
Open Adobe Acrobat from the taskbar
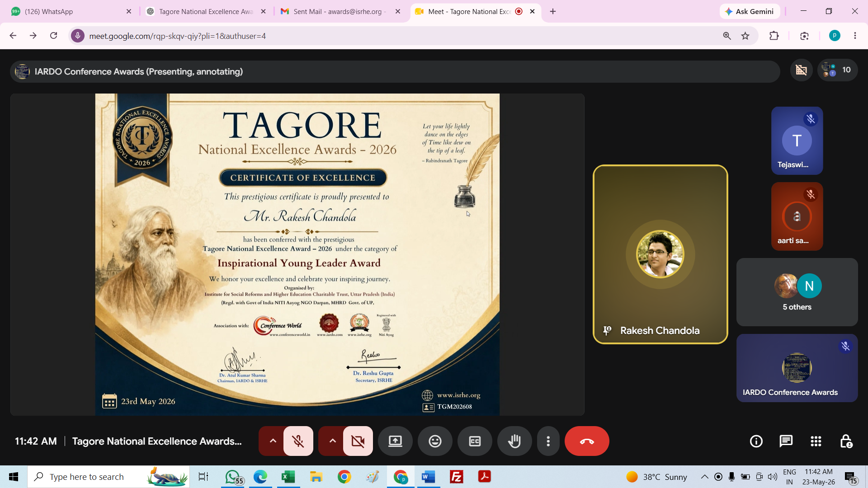[484, 477]
